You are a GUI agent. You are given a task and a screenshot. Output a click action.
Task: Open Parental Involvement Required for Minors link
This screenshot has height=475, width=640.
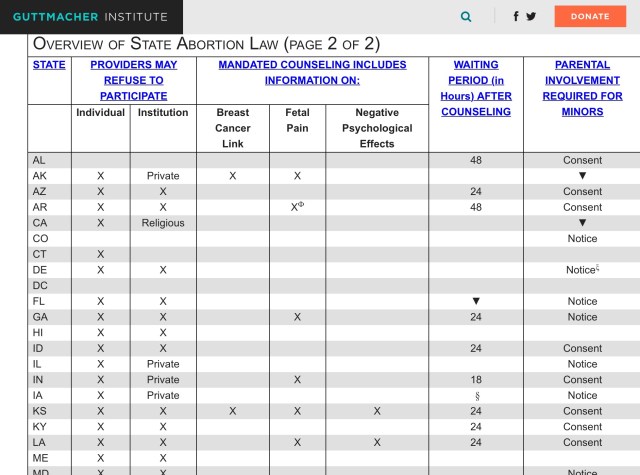click(582, 88)
